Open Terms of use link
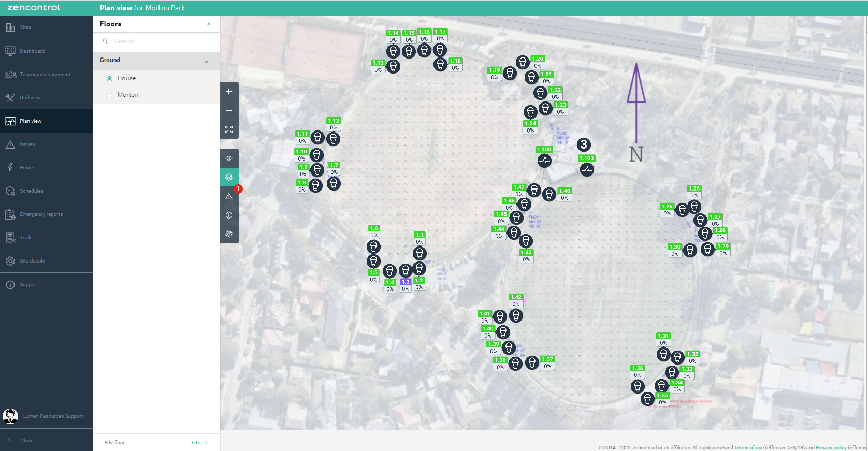Screen dimensions: 868x451 pyautogui.click(x=749, y=448)
